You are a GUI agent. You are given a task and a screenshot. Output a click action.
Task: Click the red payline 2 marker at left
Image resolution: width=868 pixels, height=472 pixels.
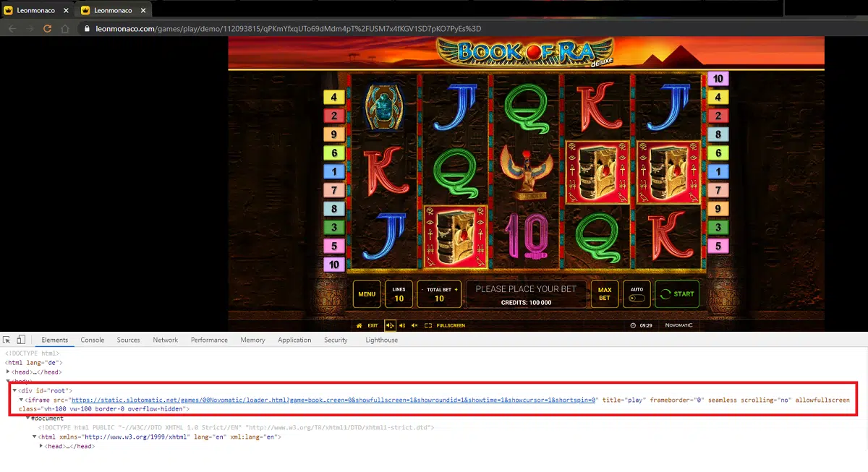pyautogui.click(x=333, y=116)
